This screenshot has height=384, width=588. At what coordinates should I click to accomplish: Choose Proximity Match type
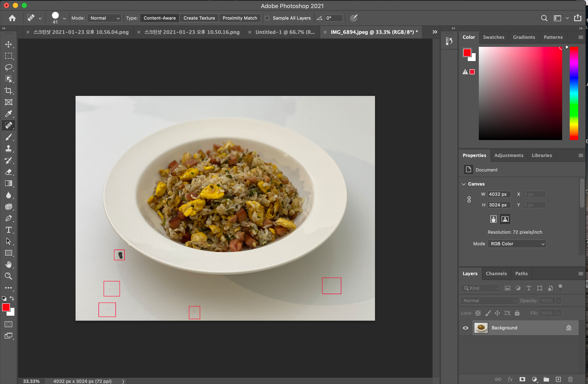click(240, 18)
